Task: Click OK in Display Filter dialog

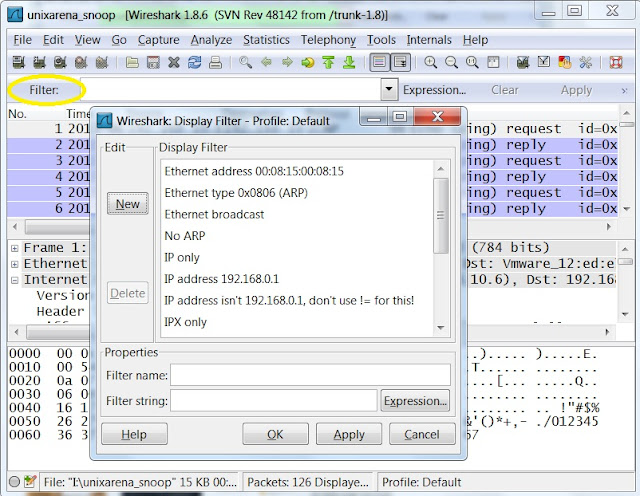Action: click(275, 434)
